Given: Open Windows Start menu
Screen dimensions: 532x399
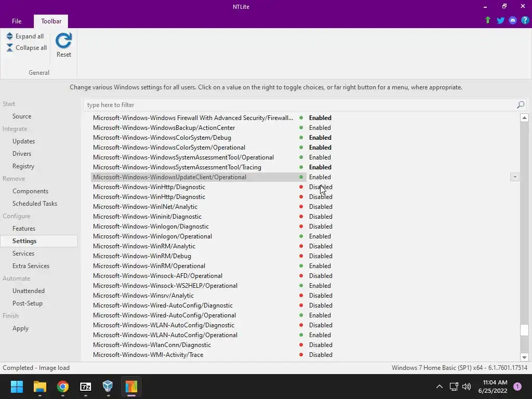Looking at the screenshot, I should pyautogui.click(x=17, y=387).
